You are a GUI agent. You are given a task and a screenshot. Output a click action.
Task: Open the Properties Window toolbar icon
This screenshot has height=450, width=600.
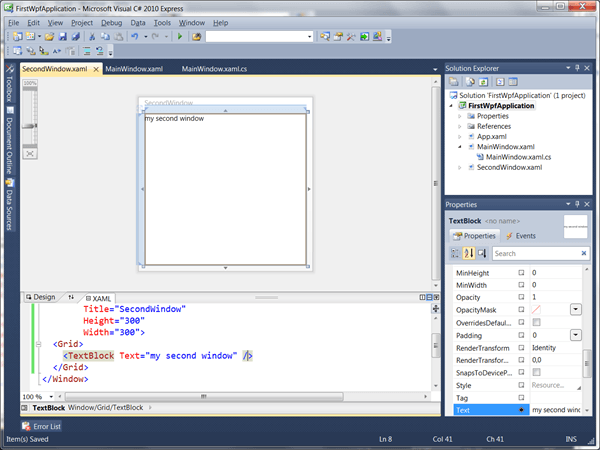(x=338, y=37)
